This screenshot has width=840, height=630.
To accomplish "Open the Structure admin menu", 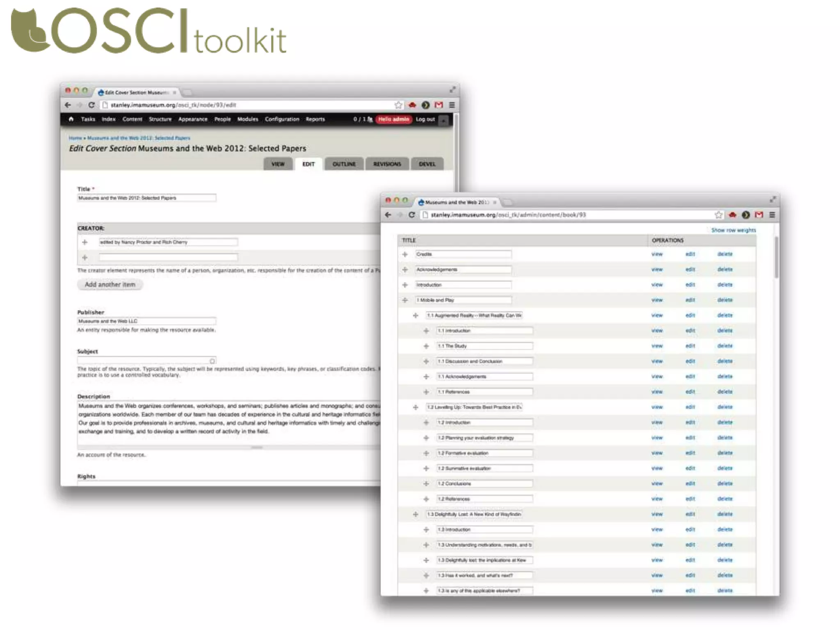I will coord(160,119).
